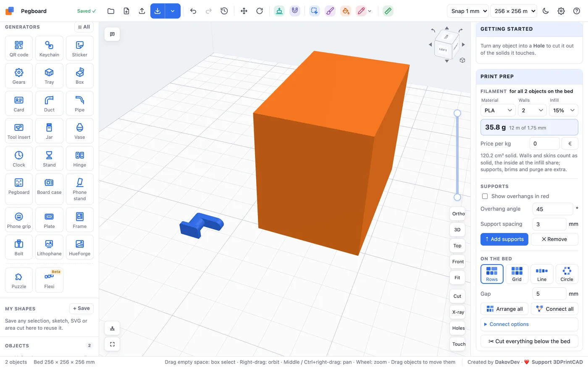Image resolution: width=588 pixels, height=368 pixels.
Task: Open the DakovDev link
Action: click(x=507, y=362)
